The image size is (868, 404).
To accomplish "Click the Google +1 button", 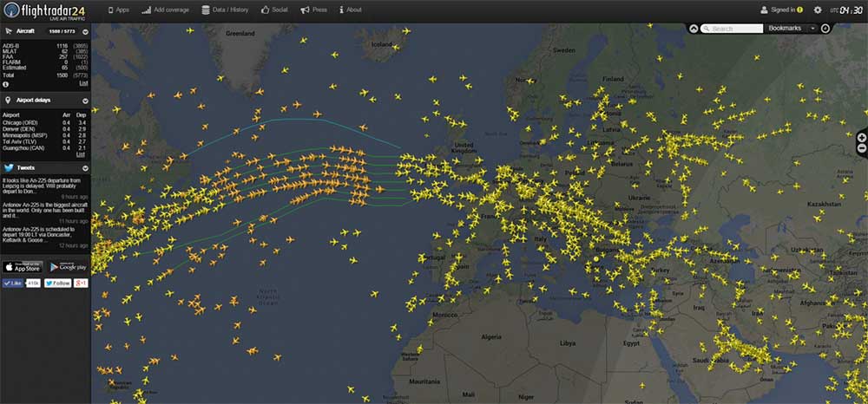I will pos(81,283).
